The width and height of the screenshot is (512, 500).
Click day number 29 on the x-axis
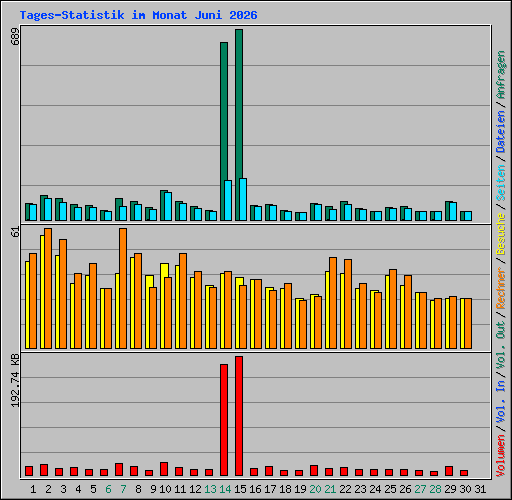[450, 489]
